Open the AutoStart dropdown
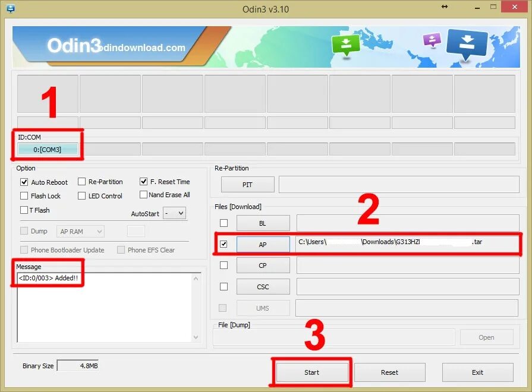Image resolution: width=532 pixels, height=392 pixels. point(174,213)
